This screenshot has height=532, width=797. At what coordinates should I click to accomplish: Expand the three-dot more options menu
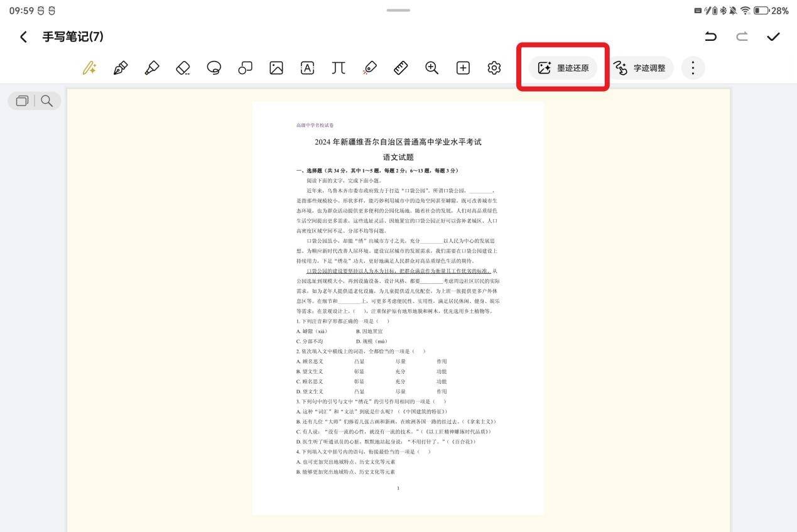coord(693,68)
